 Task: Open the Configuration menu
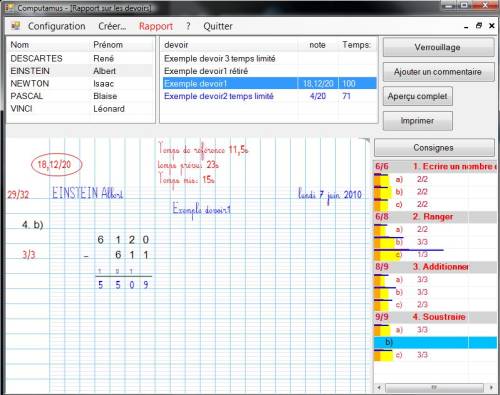click(57, 26)
